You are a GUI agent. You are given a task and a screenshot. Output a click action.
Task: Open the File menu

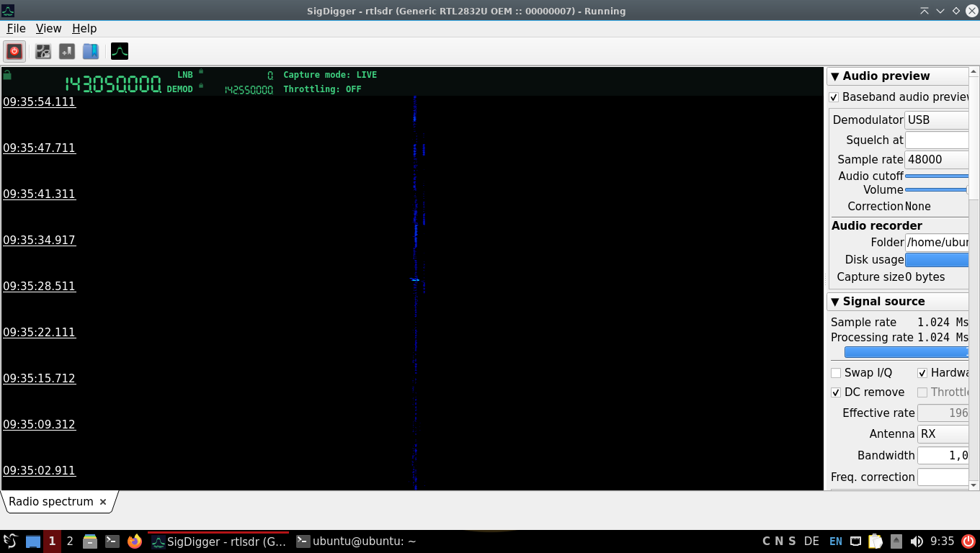(x=16, y=29)
